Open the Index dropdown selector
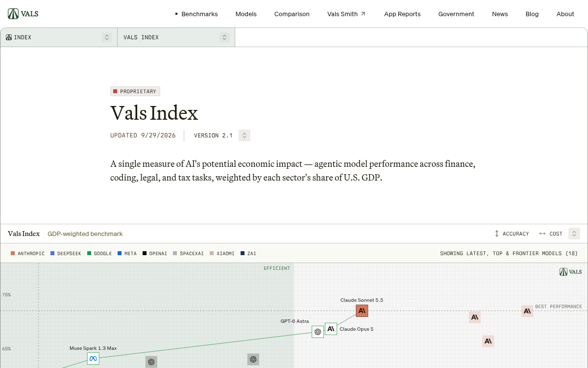Screen dimensions: 588x368 click(x=59, y=37)
